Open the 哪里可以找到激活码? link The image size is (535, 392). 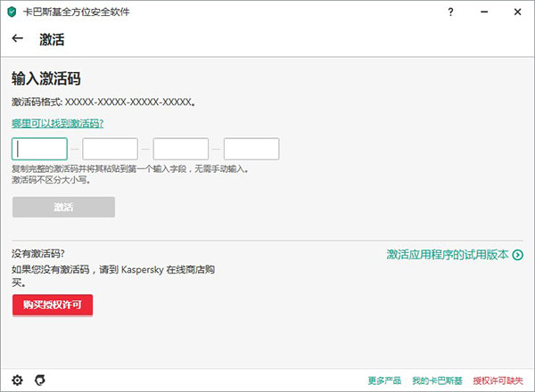58,123
